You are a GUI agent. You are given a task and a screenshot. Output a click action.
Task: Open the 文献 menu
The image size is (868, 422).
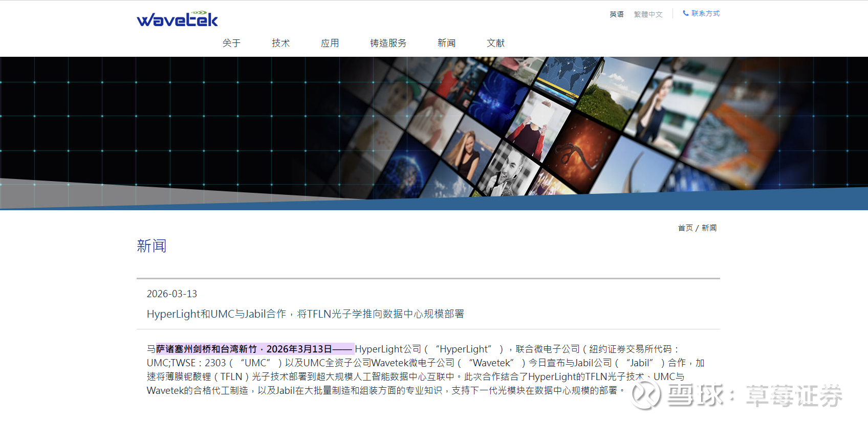(x=495, y=43)
